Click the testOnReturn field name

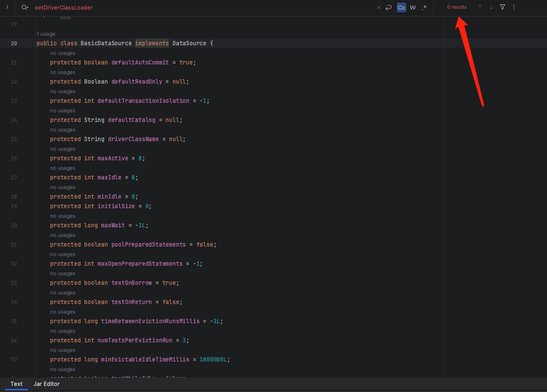coord(132,302)
